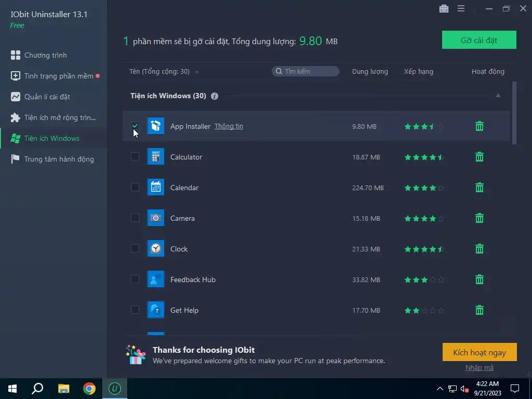Image resolution: width=532 pixels, height=399 pixels.
Task: Click the Tìm kiếm search field
Action: [305, 71]
